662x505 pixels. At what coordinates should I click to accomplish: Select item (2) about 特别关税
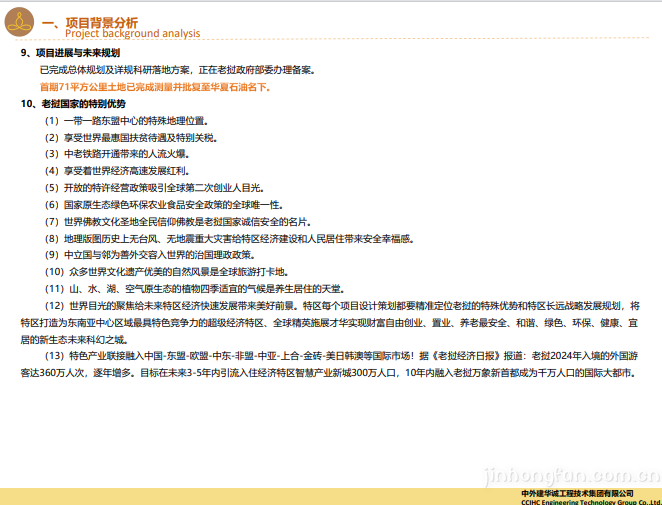[x=129, y=138]
